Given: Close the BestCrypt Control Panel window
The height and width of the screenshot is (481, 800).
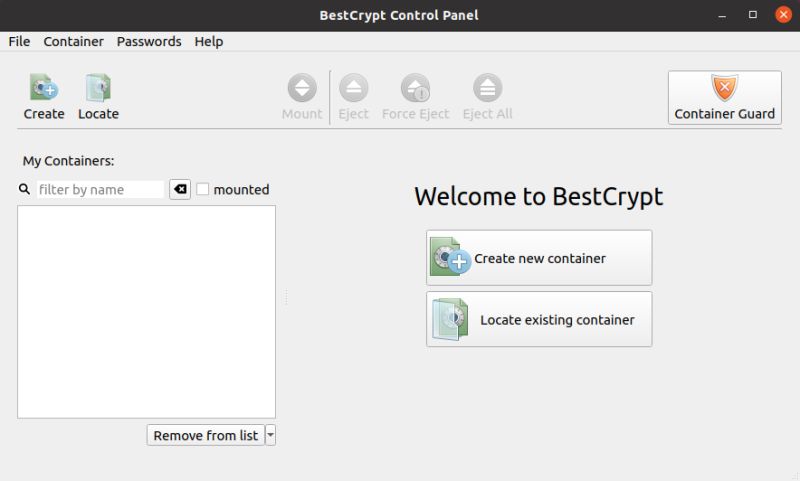Looking at the screenshot, I should pyautogui.click(x=783, y=15).
